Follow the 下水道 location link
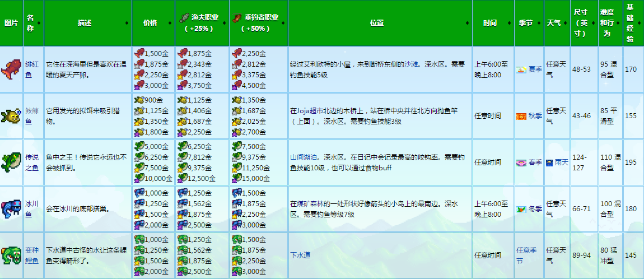The height and width of the screenshot is (279, 644). click(300, 255)
